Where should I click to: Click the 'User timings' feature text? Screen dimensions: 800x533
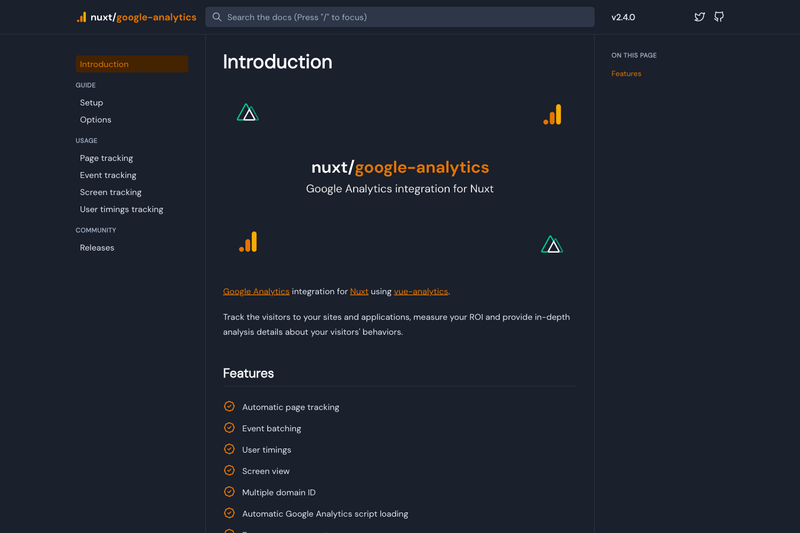pyautogui.click(x=266, y=450)
